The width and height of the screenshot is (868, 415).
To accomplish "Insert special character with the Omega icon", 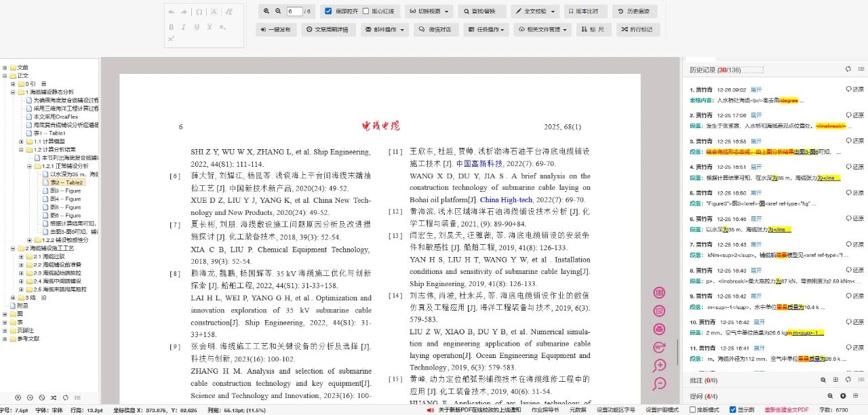I will 199,12.
